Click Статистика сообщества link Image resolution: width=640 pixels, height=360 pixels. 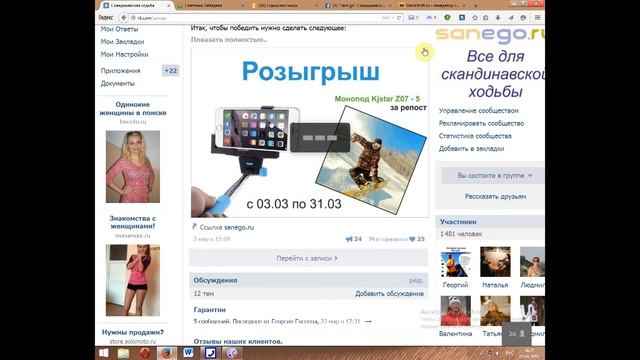(x=475, y=136)
